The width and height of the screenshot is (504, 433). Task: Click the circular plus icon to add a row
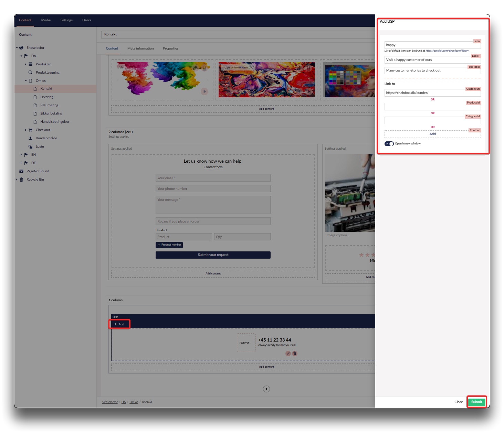(x=266, y=389)
